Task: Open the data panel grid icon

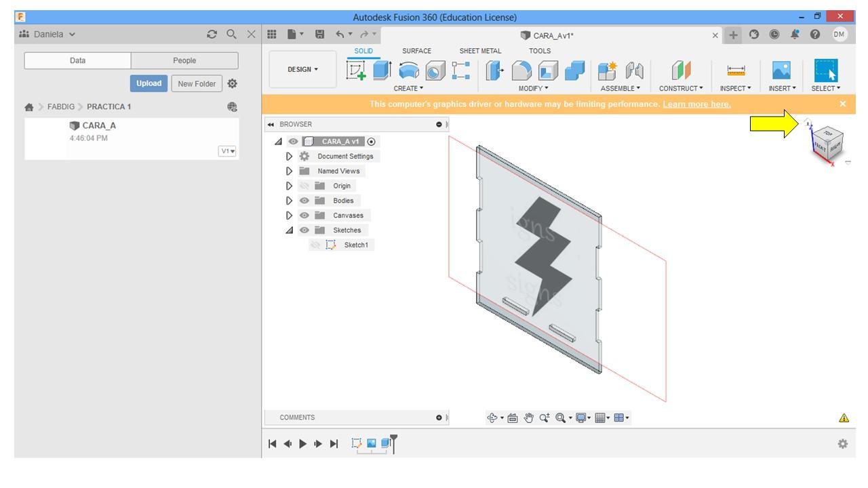Action: click(272, 35)
